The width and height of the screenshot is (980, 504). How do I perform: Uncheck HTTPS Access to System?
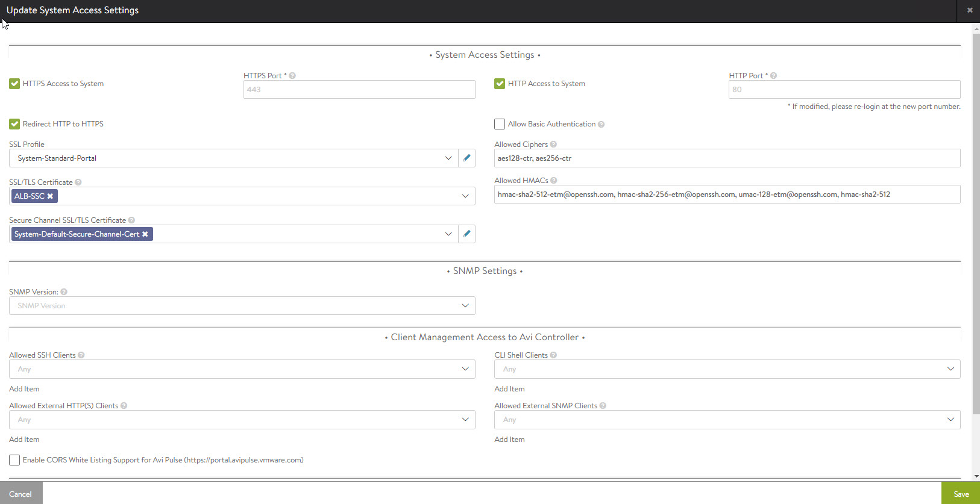pos(14,84)
